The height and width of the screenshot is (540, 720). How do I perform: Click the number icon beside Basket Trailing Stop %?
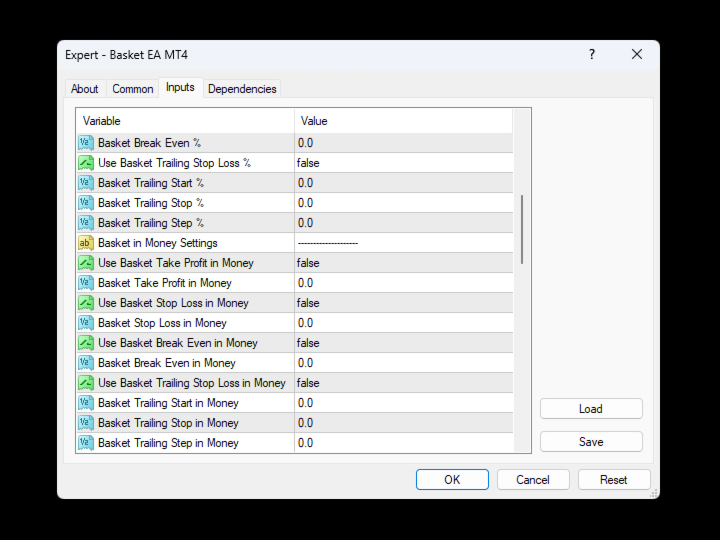point(86,203)
